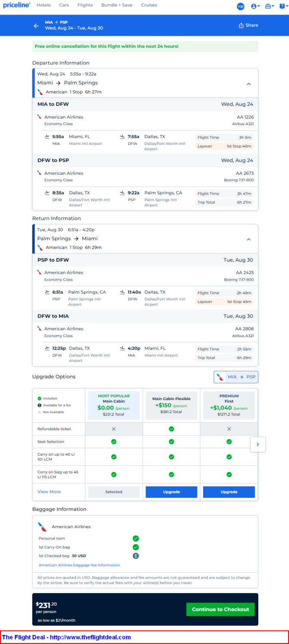Click the Included legend checkmark icon
This screenshot has width=289, height=644.
39,398
